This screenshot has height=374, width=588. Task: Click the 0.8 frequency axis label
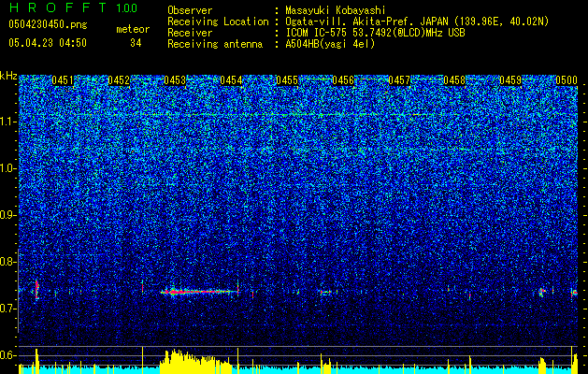[x=7, y=262]
